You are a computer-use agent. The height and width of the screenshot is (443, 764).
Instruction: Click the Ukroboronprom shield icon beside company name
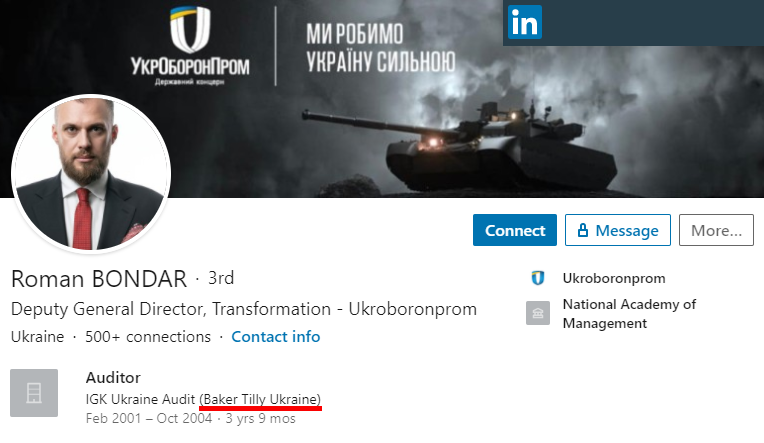coord(538,278)
